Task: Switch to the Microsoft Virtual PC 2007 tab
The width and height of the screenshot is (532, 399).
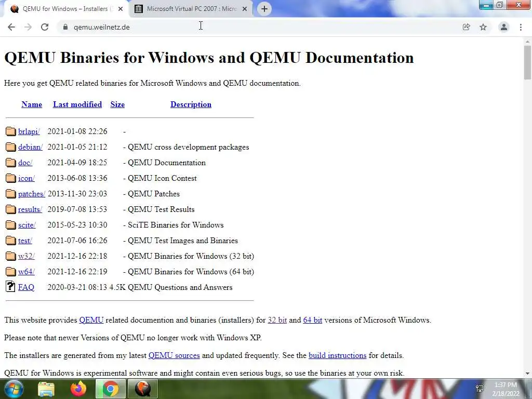Action: 191,9
